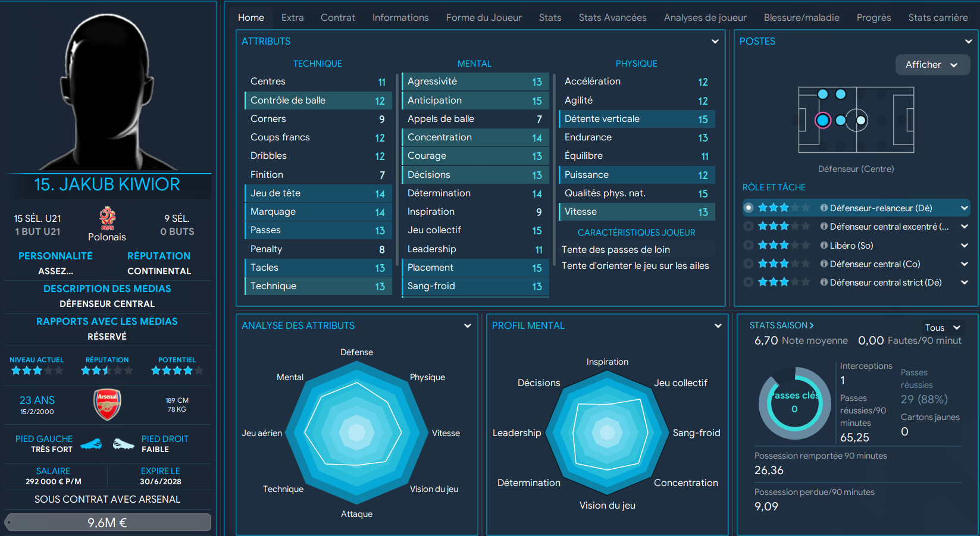
Task: Click the Libéro (So) star rating
Action: 784,245
